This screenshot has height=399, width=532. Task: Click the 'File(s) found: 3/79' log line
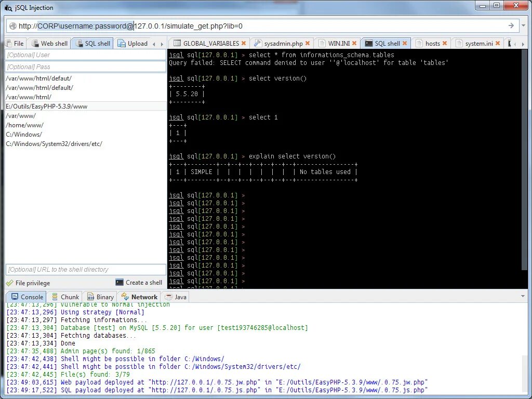point(68,375)
